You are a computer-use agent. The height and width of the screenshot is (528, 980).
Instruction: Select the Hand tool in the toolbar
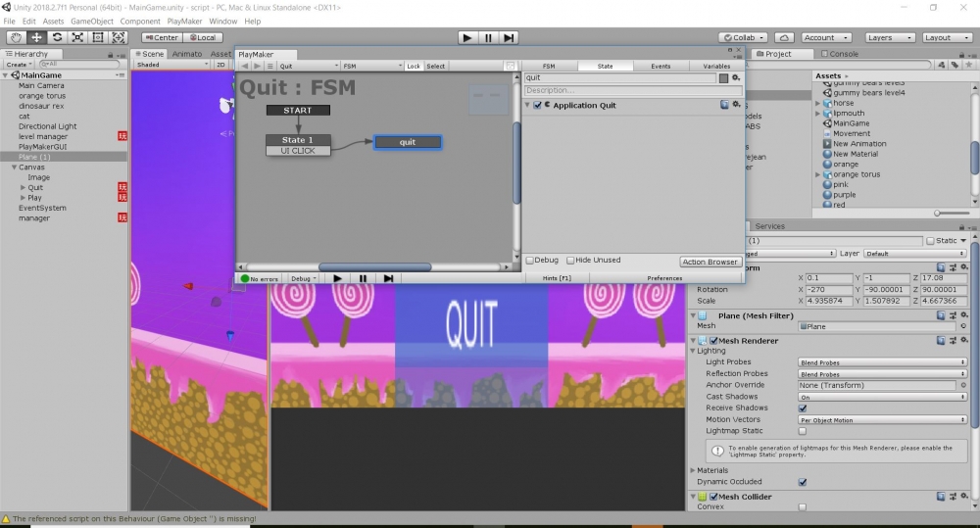point(17,37)
